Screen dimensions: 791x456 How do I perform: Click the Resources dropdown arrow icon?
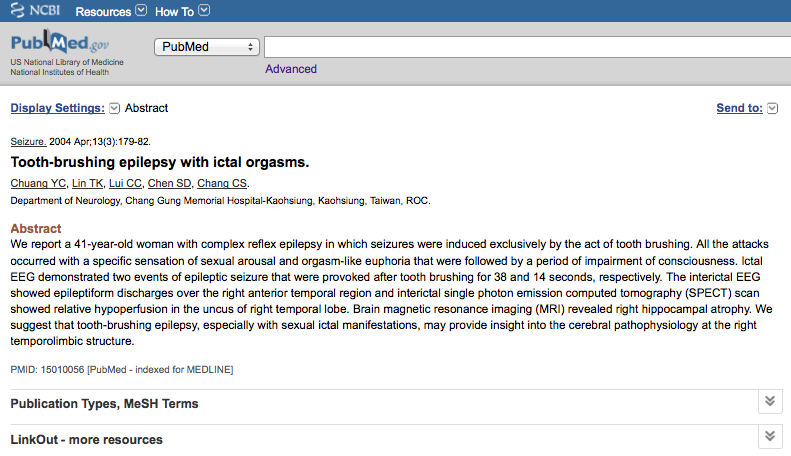click(x=141, y=10)
